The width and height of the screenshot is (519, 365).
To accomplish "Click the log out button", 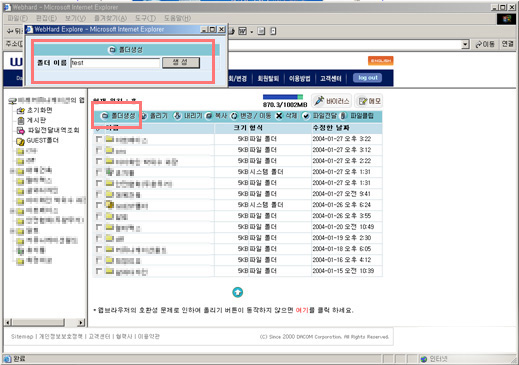I will coord(368,78).
